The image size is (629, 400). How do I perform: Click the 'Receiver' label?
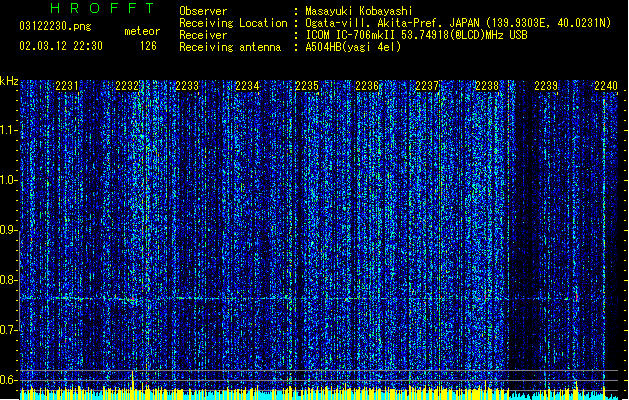click(x=203, y=35)
